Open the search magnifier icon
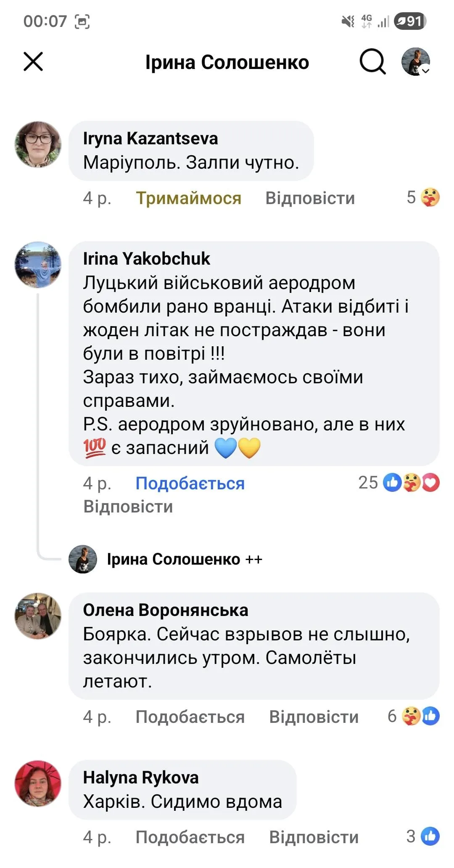Viewport: 454px width, 868px height. pos(372,62)
